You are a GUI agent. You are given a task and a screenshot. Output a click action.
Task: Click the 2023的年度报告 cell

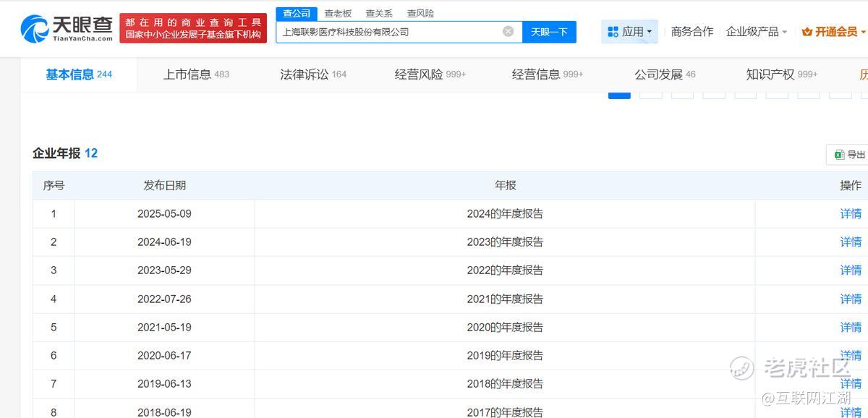(x=505, y=242)
